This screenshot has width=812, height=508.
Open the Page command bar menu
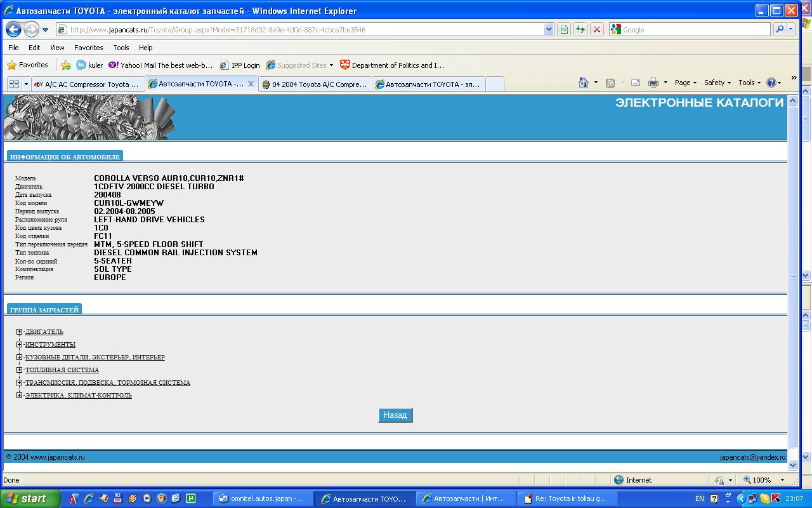pos(686,83)
